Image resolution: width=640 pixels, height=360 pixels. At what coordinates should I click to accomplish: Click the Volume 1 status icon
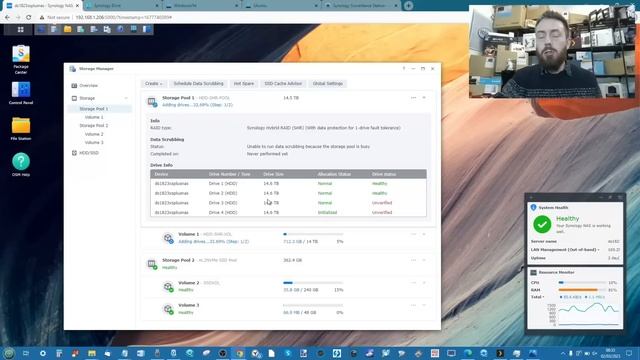coord(168,238)
